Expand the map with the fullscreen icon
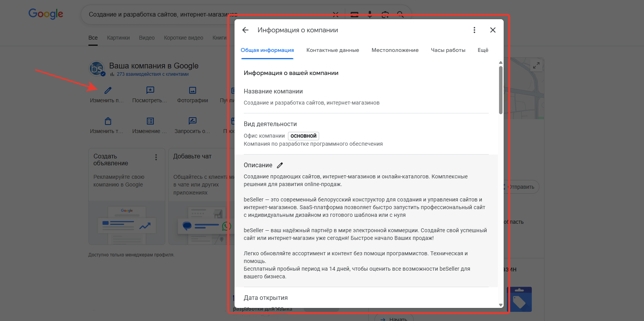 click(536, 66)
